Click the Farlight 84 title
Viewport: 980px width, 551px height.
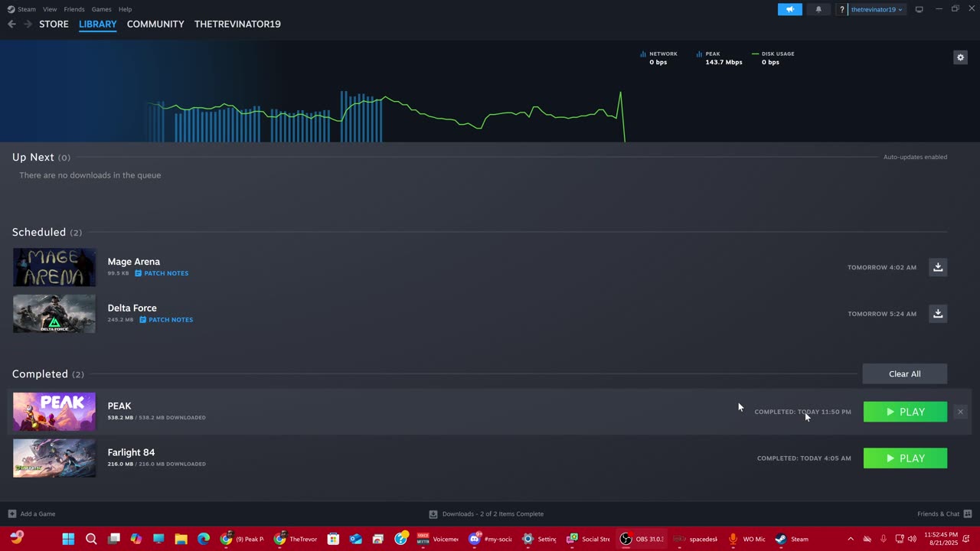point(131,452)
